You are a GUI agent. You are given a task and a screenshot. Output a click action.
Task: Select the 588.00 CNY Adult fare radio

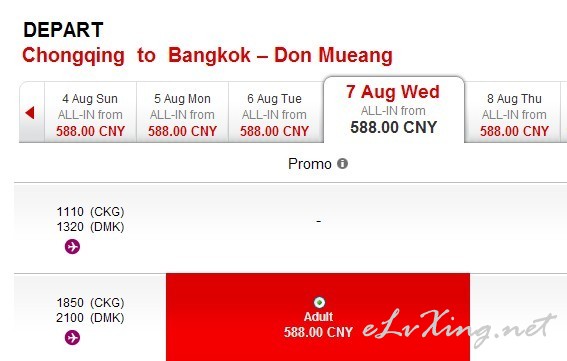tap(319, 302)
